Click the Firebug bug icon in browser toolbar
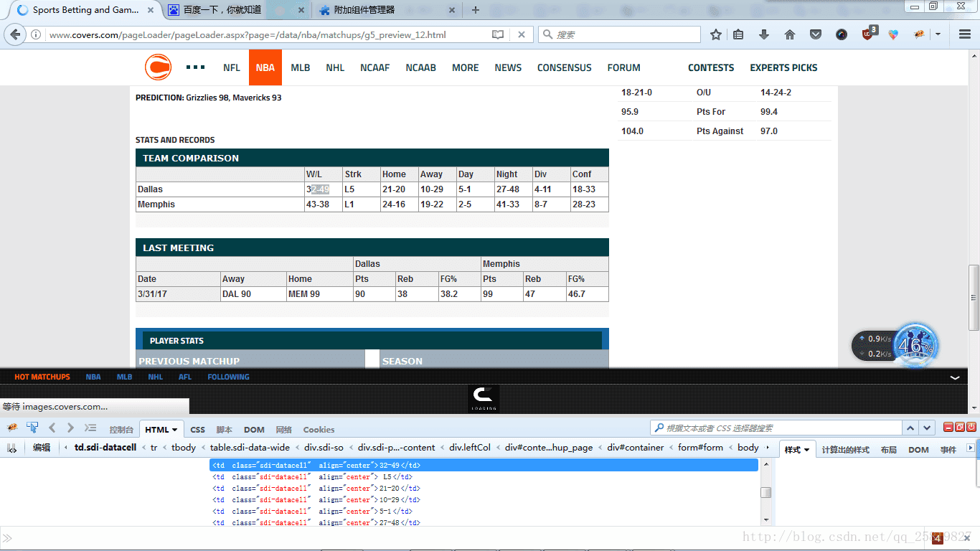This screenshot has height=551, width=980. (919, 34)
